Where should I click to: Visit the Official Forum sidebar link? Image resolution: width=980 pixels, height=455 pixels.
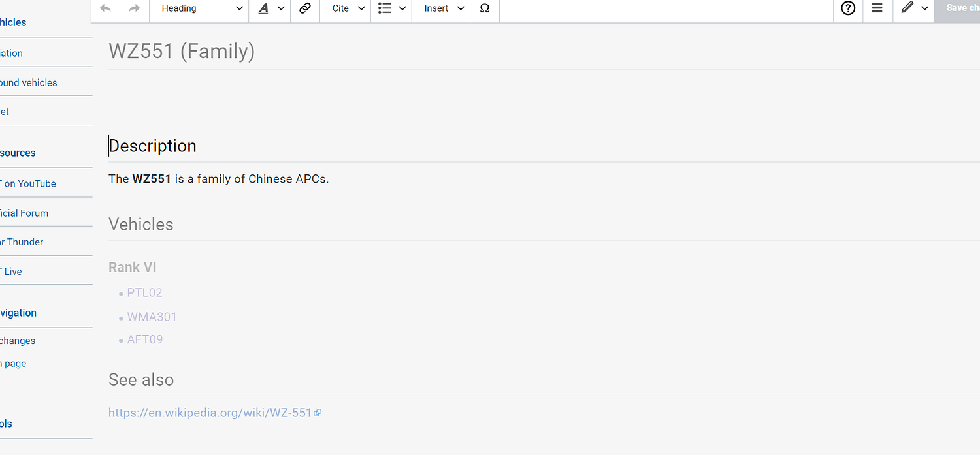[x=24, y=213]
